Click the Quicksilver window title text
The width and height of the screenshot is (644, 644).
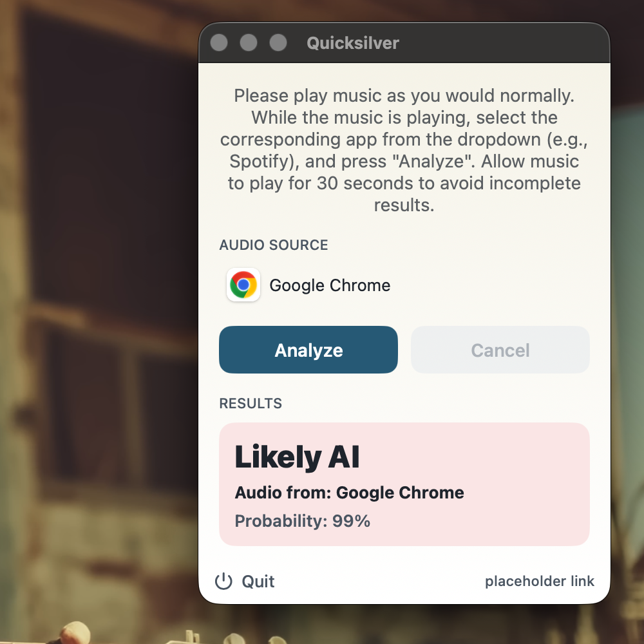tap(353, 43)
